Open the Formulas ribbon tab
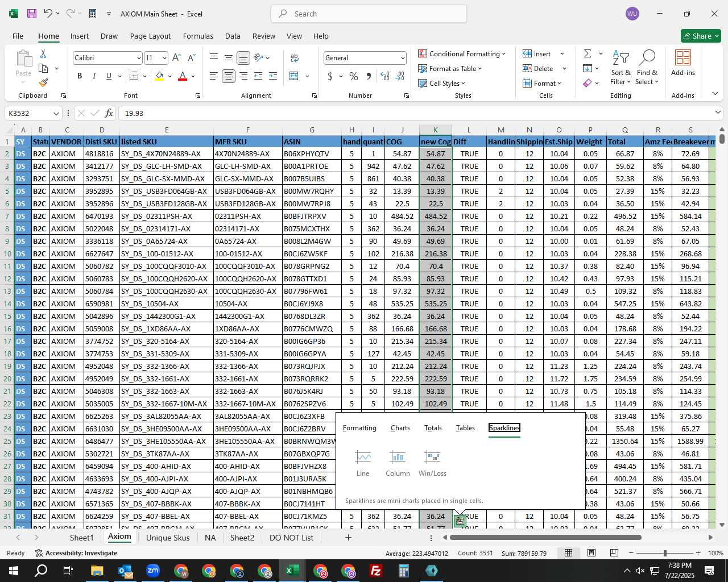Image resolution: width=728 pixels, height=582 pixels. click(x=198, y=36)
